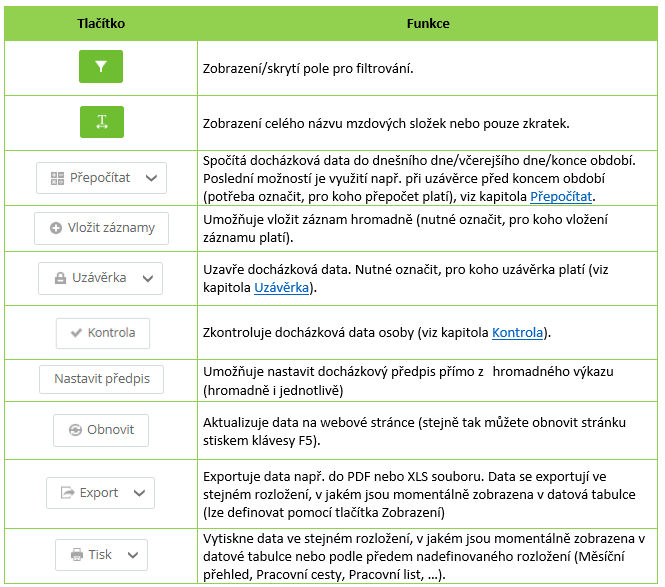Expand the Export dropdown chevron

click(x=138, y=493)
